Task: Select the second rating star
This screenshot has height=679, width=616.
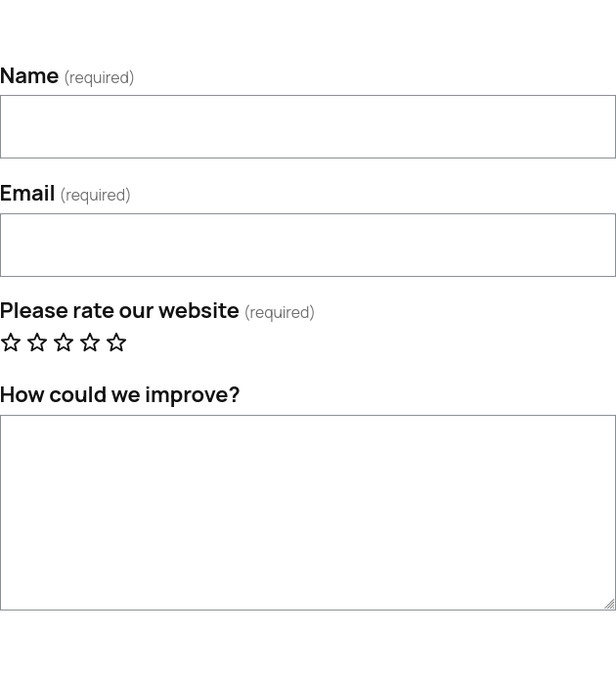Action: coord(37,342)
